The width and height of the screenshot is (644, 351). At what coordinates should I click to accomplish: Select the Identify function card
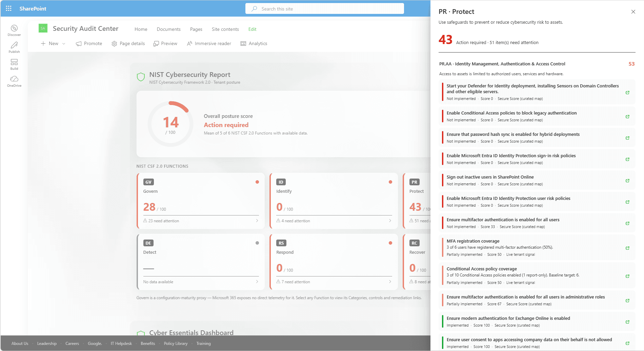[x=334, y=201]
